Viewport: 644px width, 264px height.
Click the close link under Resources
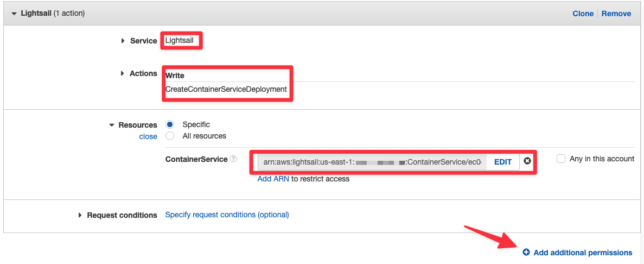[148, 136]
